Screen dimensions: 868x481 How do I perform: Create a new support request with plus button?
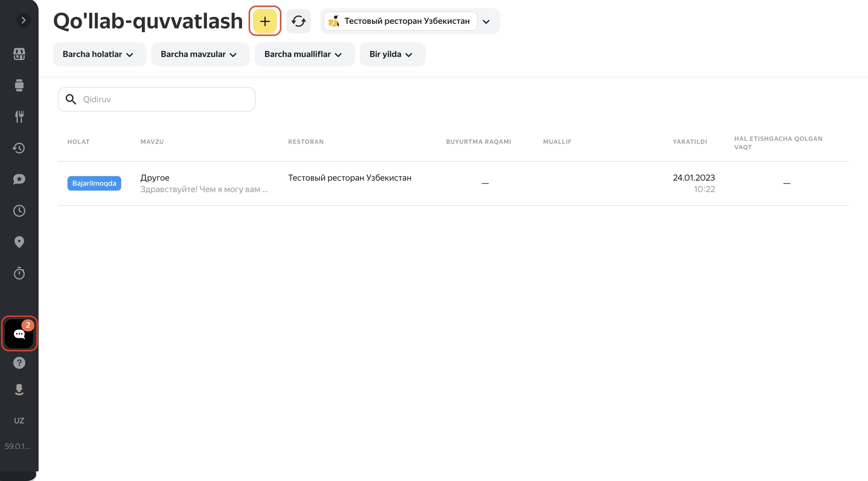(265, 21)
